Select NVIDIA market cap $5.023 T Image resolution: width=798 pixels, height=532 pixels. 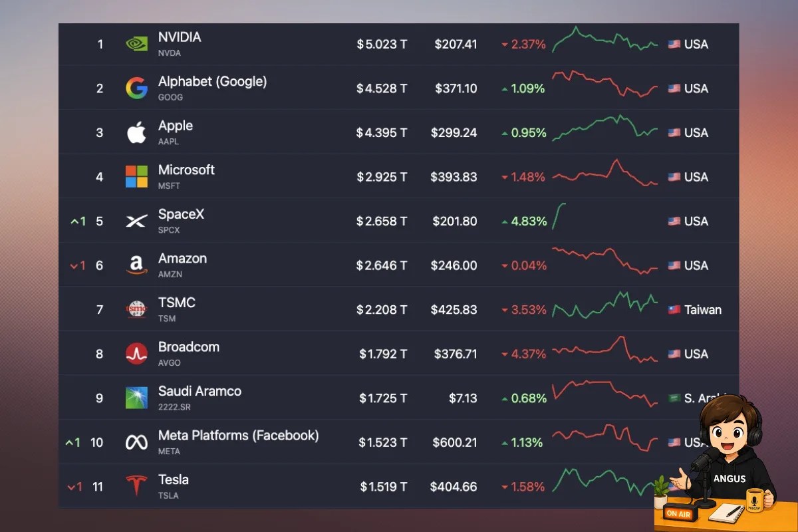click(382, 45)
